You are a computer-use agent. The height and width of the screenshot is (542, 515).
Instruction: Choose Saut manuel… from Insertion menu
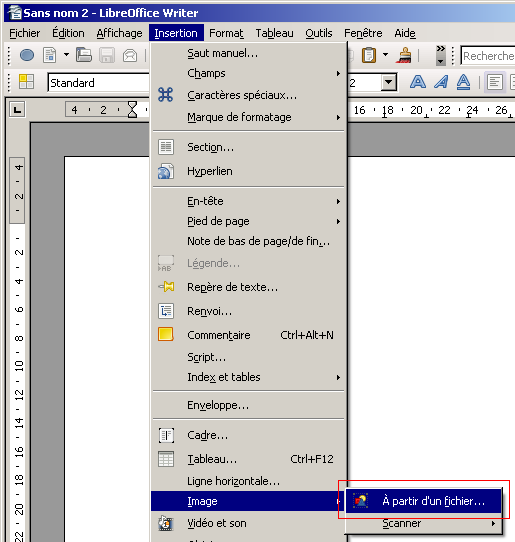click(x=249, y=53)
